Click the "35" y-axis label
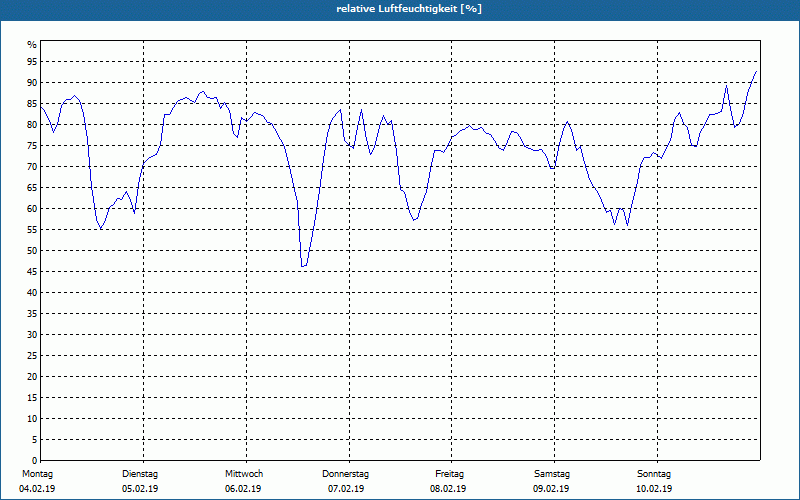800x500 pixels. 32,314
